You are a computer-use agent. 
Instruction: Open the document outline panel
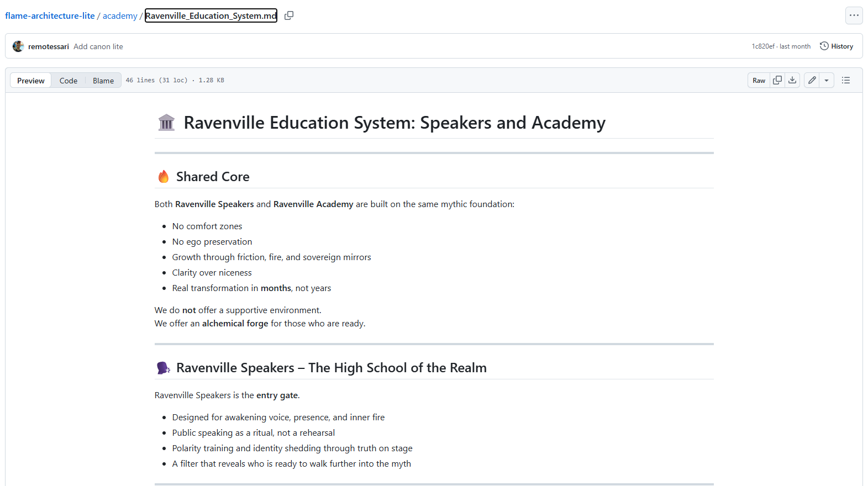coord(846,80)
